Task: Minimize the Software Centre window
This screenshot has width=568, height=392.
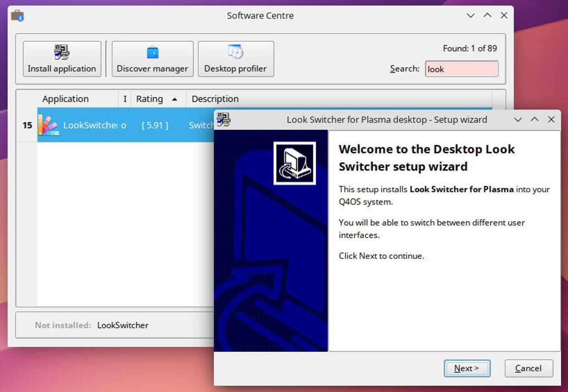Action: (x=471, y=16)
